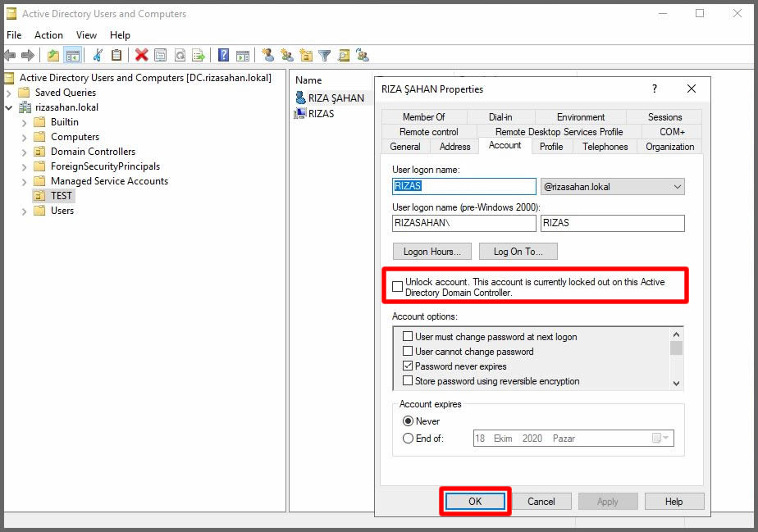
Task: Click the account options scroll down arrow
Action: pos(676,383)
